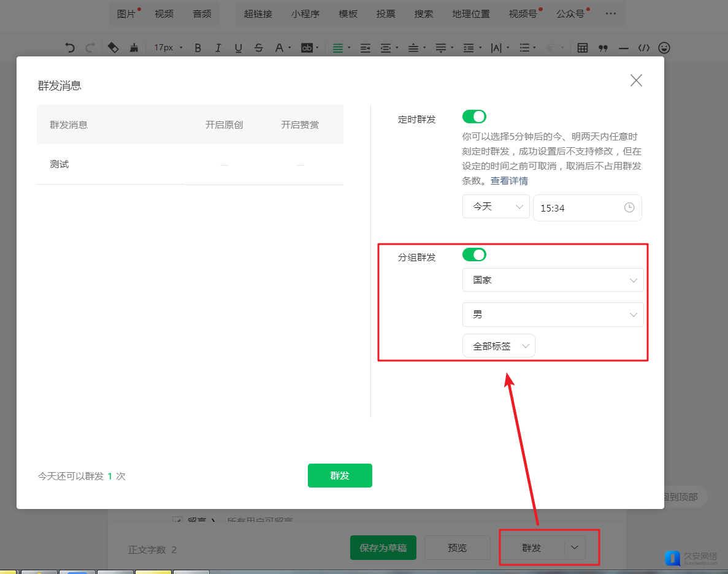Open the 视频 insert menu
The height and width of the screenshot is (574, 728).
[x=164, y=14]
